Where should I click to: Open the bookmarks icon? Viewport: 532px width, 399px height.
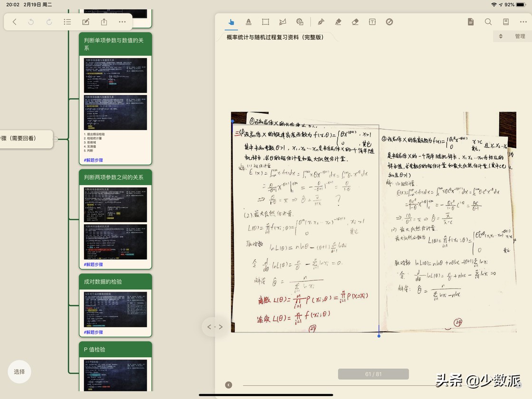pyautogui.click(x=506, y=22)
